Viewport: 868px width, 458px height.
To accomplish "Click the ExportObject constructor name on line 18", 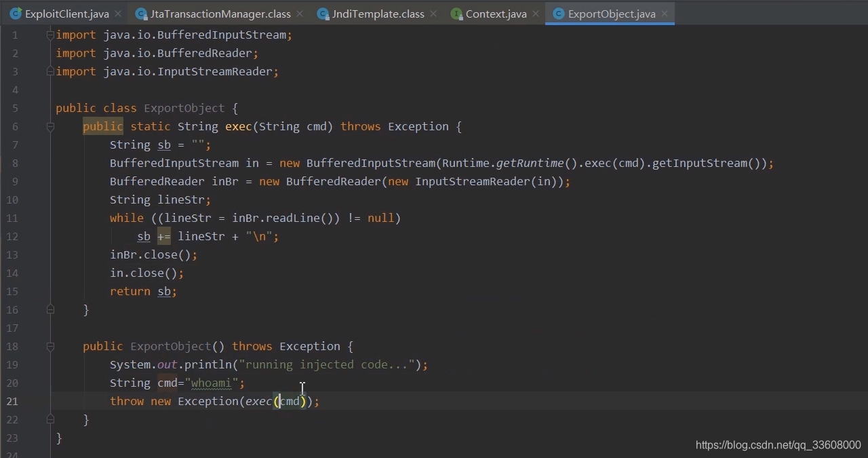I will [x=171, y=346].
